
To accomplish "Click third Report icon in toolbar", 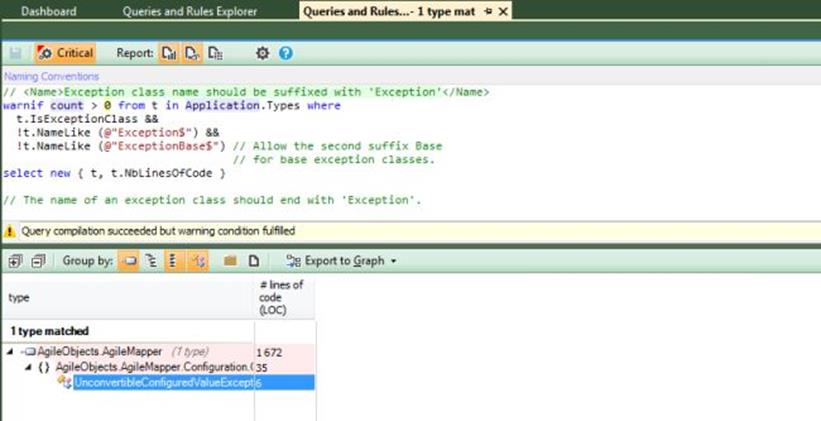I will point(215,53).
